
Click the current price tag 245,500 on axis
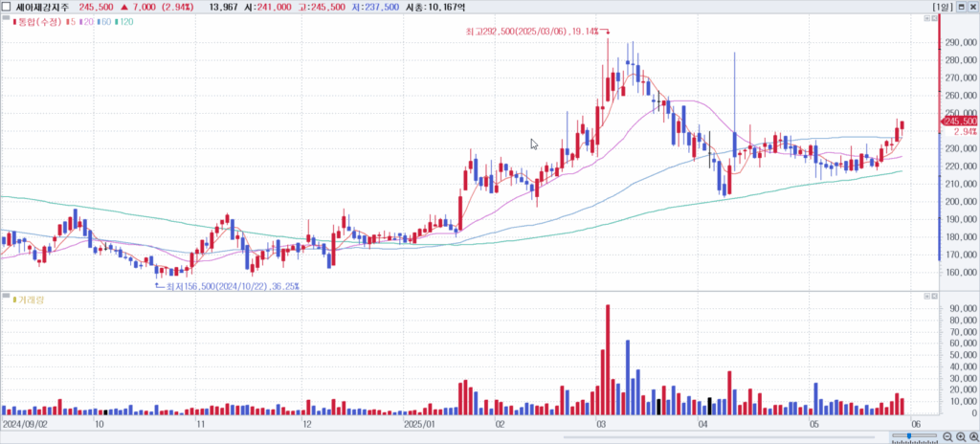click(959, 121)
